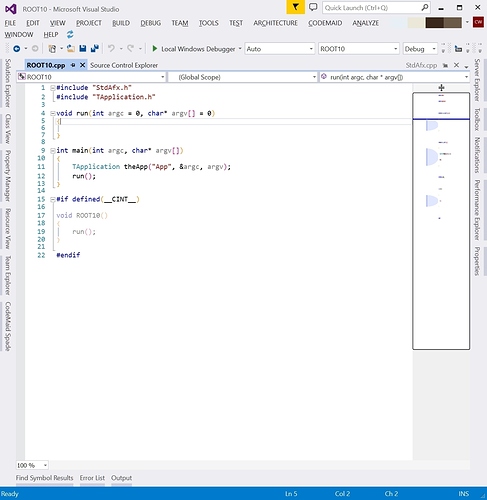Viewport: 487px width, 500px height.
Task: Open the account dropdown arrow by avatar
Action: [x=467, y=22]
